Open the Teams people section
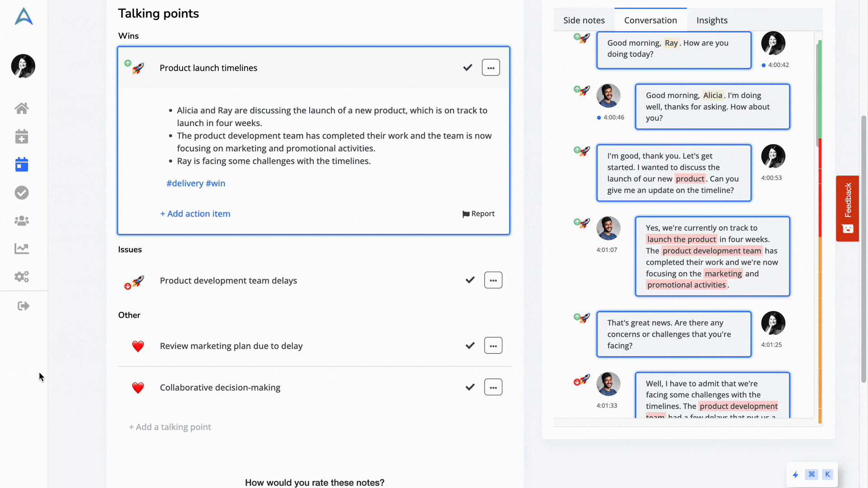This screenshot has height=488, width=868. point(21,221)
